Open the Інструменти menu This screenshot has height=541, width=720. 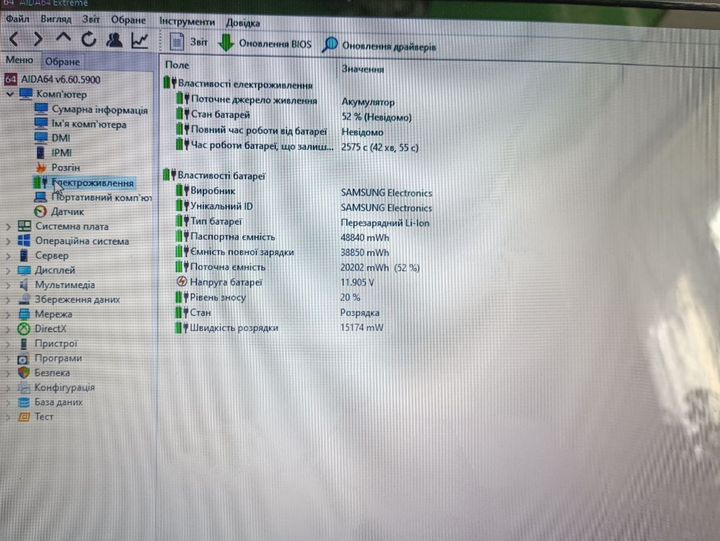(x=187, y=22)
